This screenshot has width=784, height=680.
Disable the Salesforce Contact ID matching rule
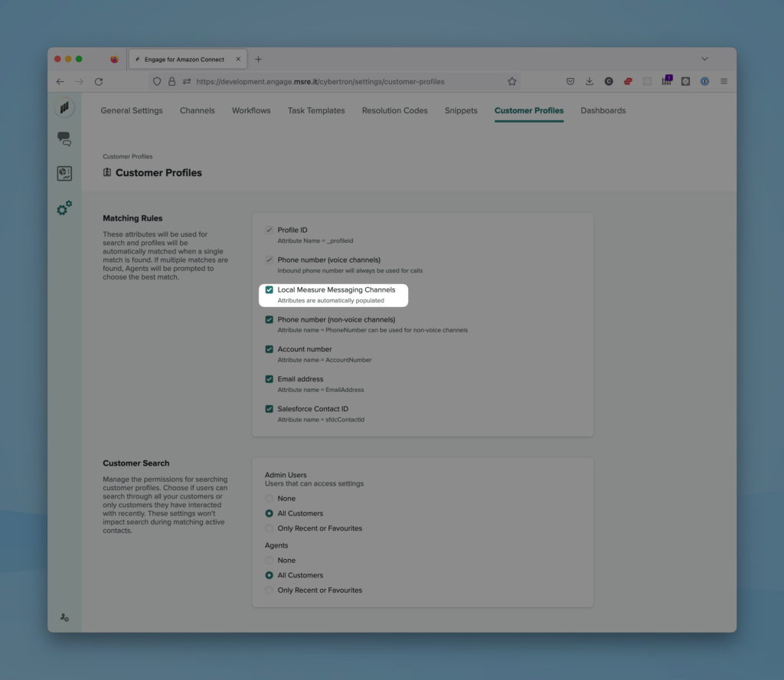pos(269,408)
